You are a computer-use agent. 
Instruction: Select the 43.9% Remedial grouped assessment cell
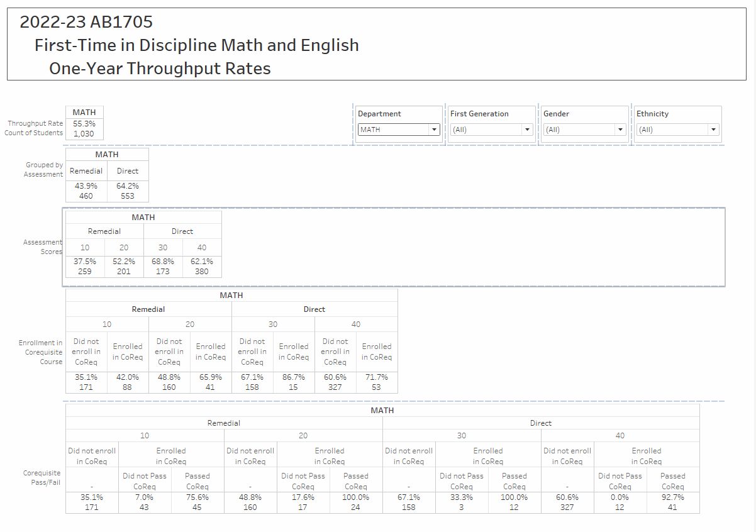point(86,186)
